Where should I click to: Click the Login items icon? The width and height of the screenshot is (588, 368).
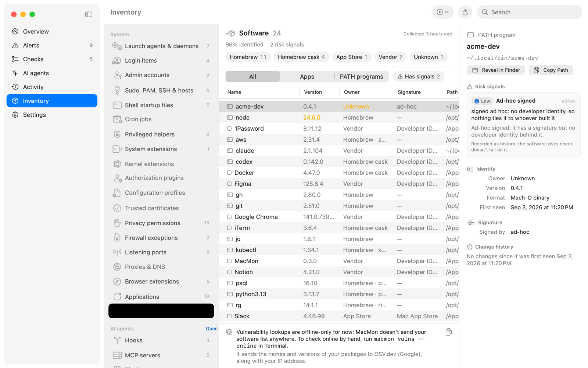(117, 61)
